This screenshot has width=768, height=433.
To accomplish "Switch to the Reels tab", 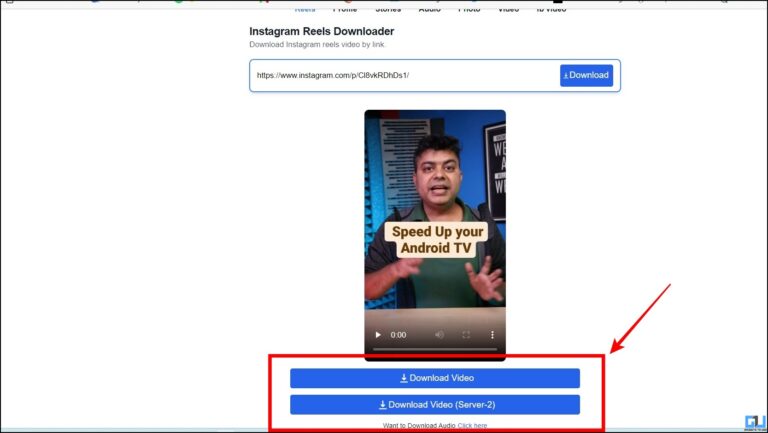I will 305,9.
